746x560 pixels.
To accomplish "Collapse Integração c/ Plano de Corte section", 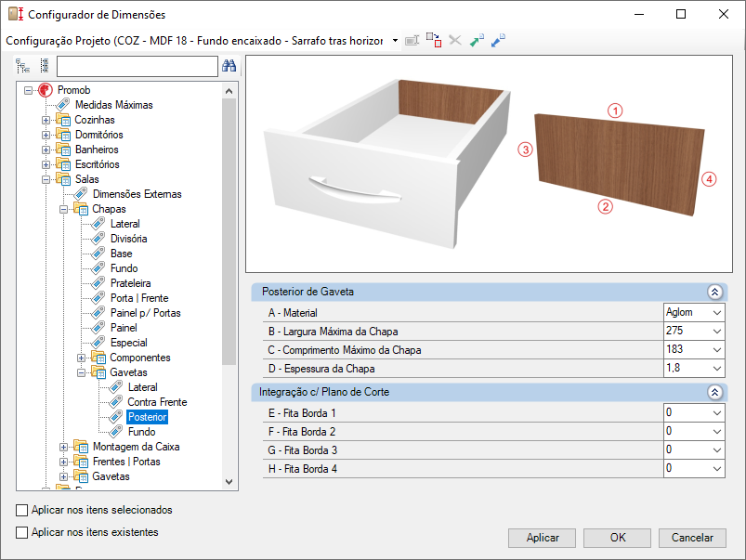I will click(x=714, y=392).
